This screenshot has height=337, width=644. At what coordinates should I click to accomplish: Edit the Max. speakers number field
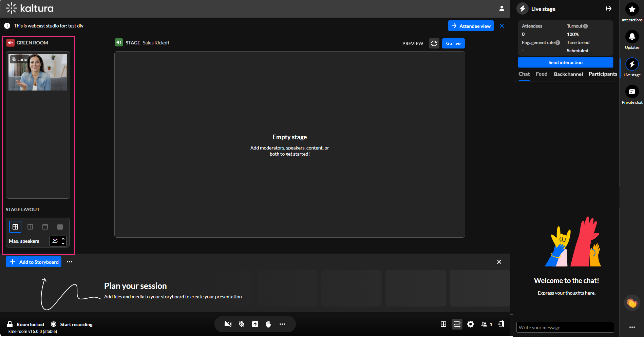pos(58,241)
